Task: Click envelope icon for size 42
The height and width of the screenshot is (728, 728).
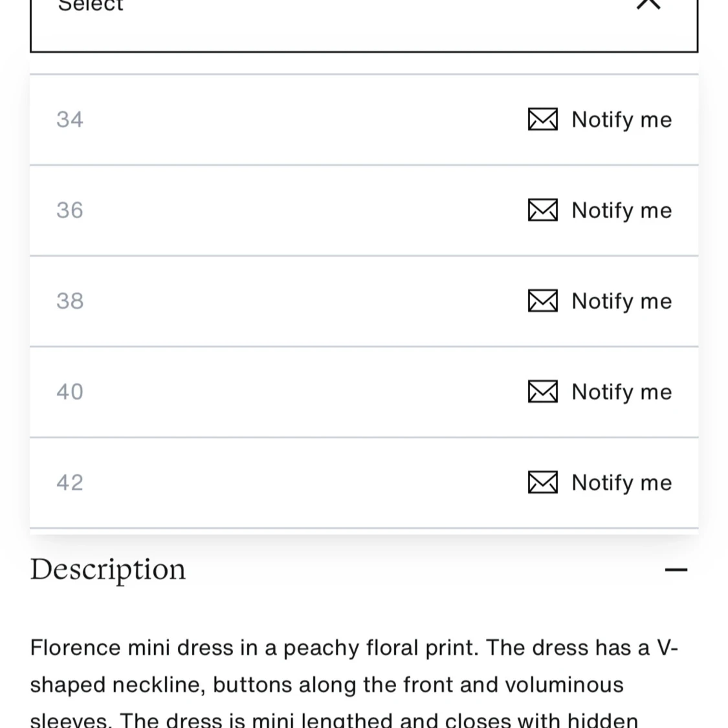Action: pos(542,482)
